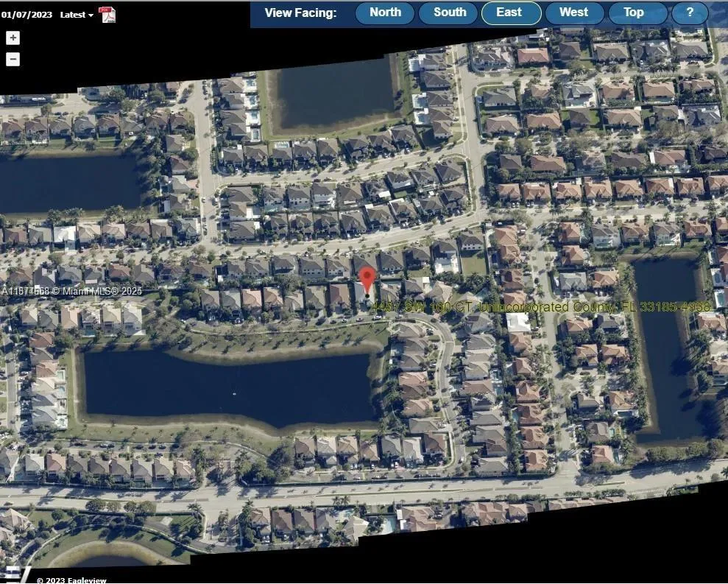Click the large central lake on map
This screenshot has height=584, width=728.
click(228, 387)
